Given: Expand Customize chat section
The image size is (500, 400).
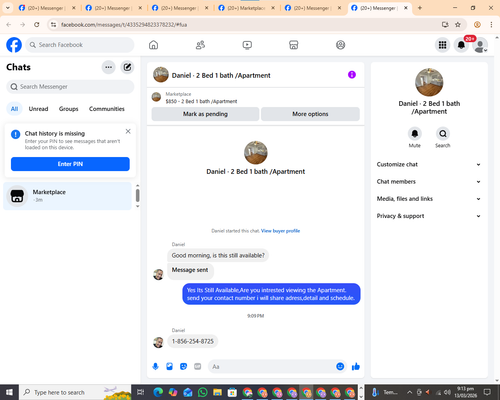Looking at the screenshot, I should click(x=429, y=164).
